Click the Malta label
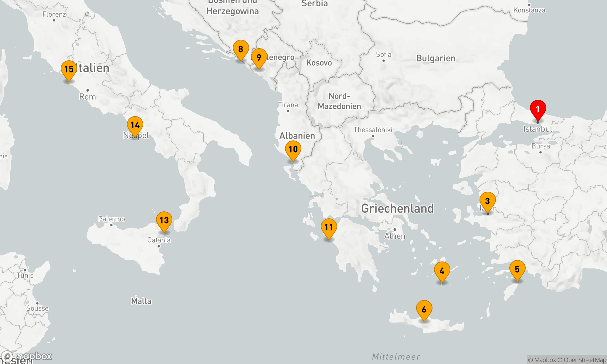Viewport: 607px width, 364px height. point(141,301)
